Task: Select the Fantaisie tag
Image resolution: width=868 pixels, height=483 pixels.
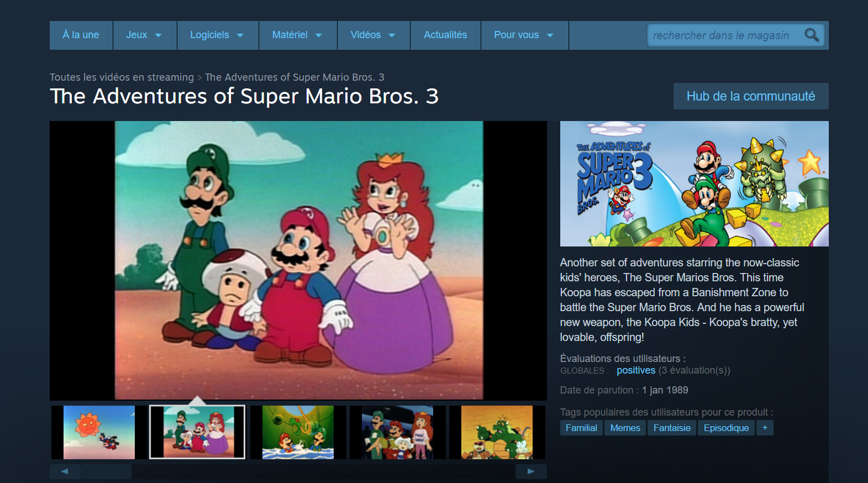Action: click(672, 428)
